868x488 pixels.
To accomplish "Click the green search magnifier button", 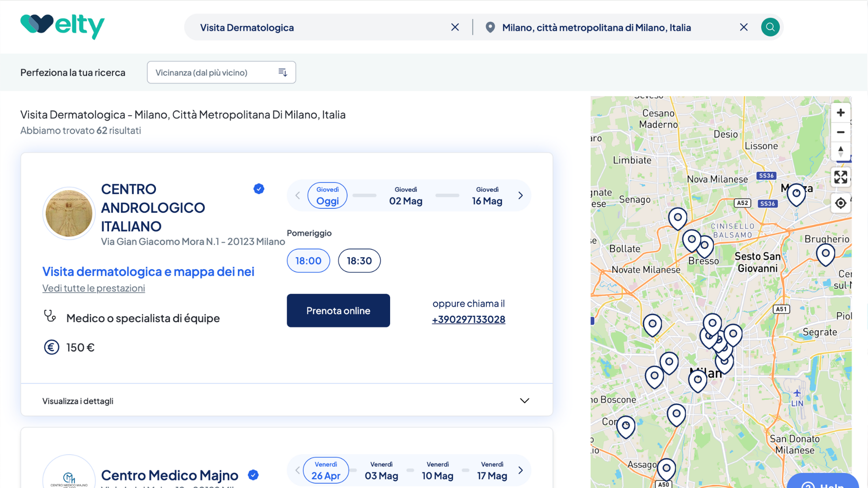I will (770, 27).
